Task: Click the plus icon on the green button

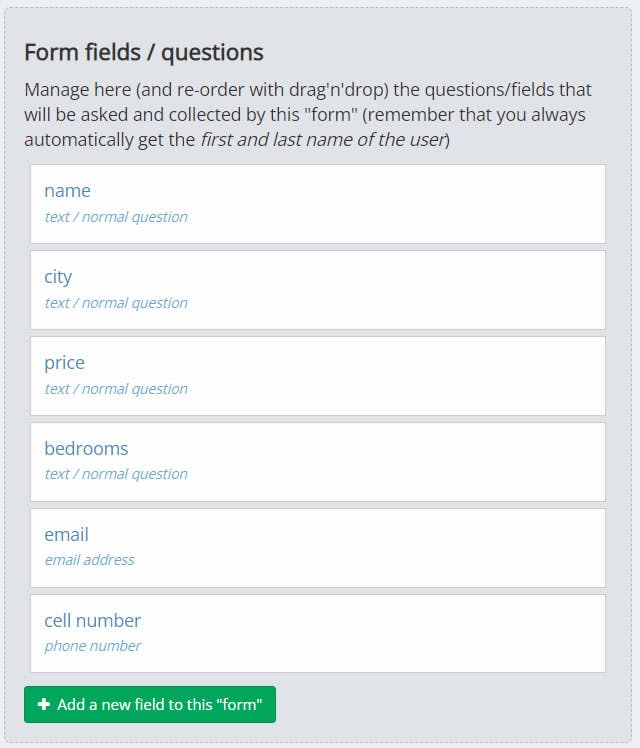Action: pyautogui.click(x=43, y=705)
